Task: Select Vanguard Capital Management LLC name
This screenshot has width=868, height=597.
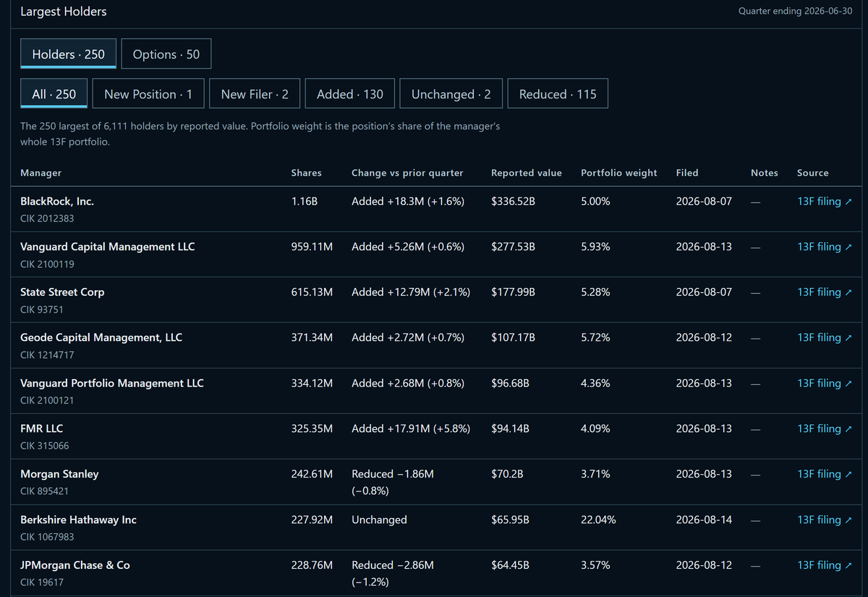Action: [108, 247]
